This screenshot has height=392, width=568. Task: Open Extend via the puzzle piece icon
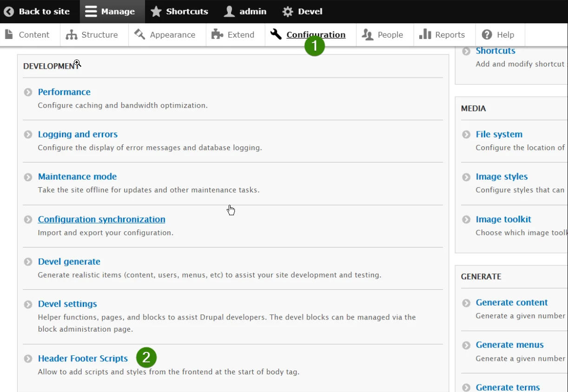click(x=217, y=34)
